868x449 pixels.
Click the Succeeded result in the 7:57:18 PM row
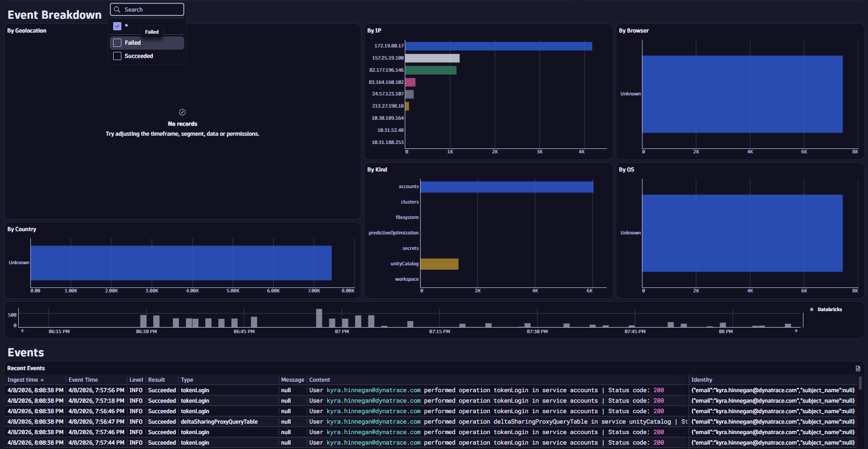point(162,401)
